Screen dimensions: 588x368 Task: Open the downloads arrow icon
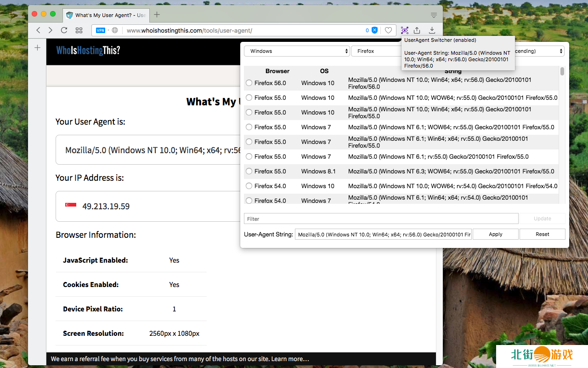tap(432, 30)
